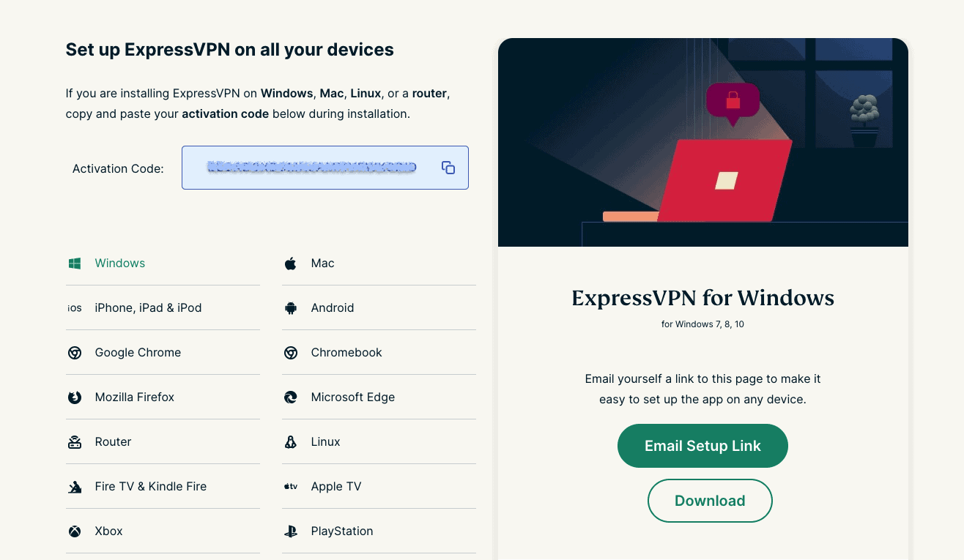Click the Chrome icon beside Chromebook

tap(291, 353)
